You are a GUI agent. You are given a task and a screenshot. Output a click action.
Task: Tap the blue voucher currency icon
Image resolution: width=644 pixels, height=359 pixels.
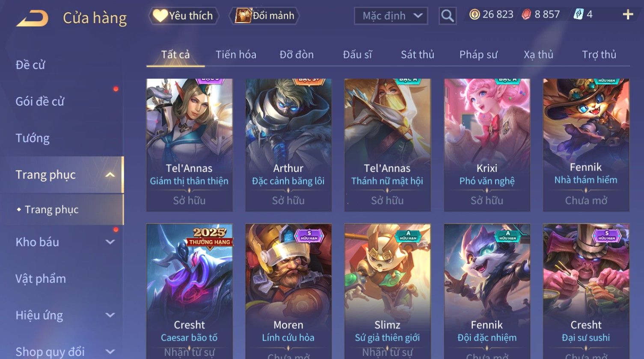(x=578, y=15)
